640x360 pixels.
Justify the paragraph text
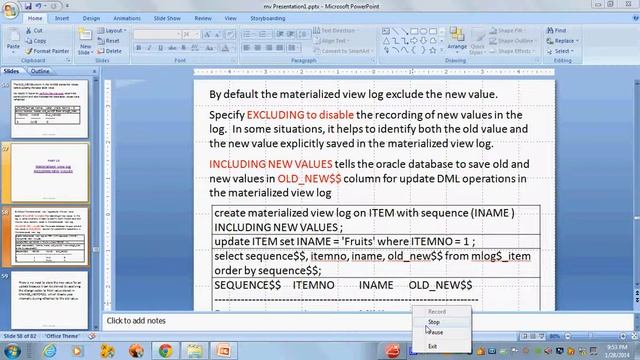pos(280,48)
